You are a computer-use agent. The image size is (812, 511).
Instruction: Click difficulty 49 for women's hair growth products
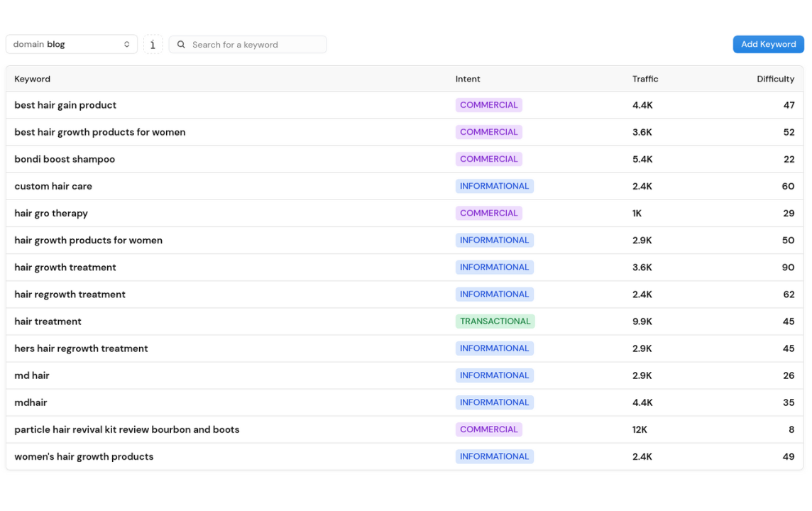pos(789,456)
